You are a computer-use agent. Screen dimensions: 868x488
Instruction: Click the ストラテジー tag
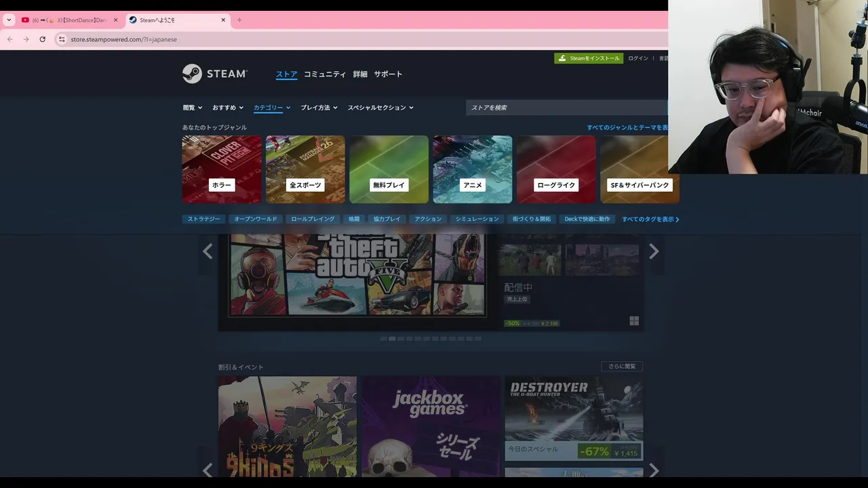pyautogui.click(x=203, y=219)
